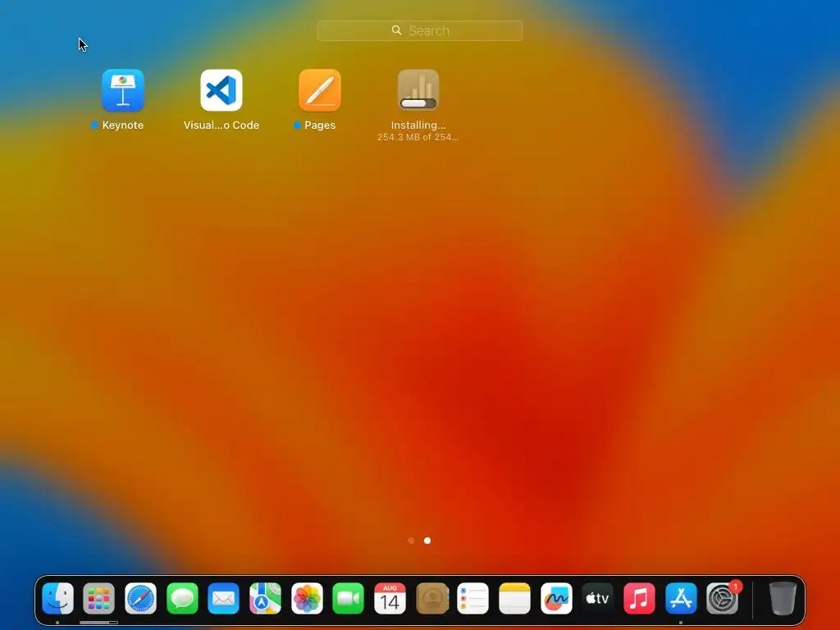Viewport: 840px width, 630px height.
Task: Open System Settings with notification badge
Action: coord(723,598)
